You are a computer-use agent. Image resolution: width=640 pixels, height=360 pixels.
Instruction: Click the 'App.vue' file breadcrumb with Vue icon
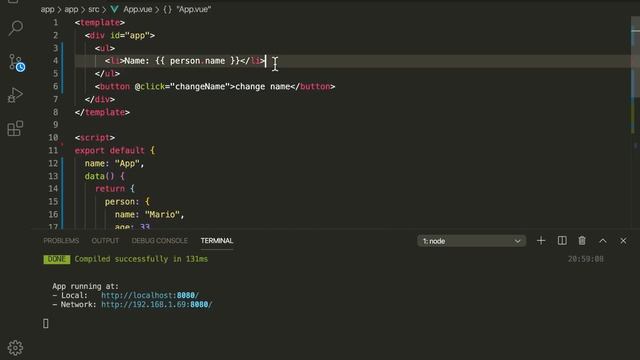click(131, 9)
